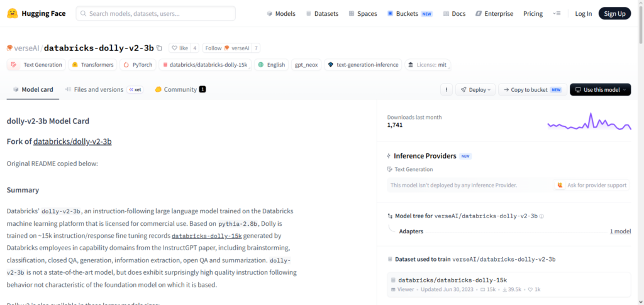Click the Transformers tag emoji icon
This screenshot has width=644, height=305.
[x=75, y=65]
